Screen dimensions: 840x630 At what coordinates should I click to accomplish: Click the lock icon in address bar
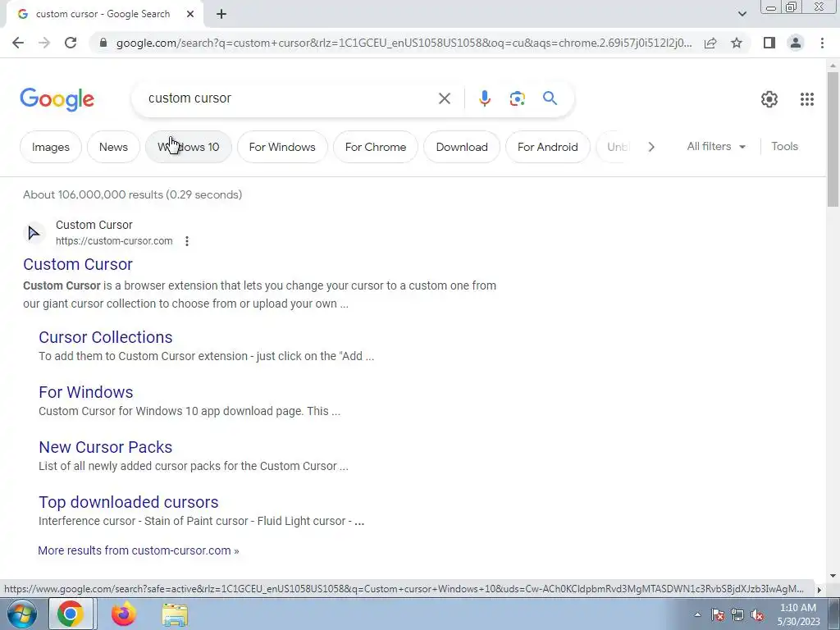click(x=103, y=43)
